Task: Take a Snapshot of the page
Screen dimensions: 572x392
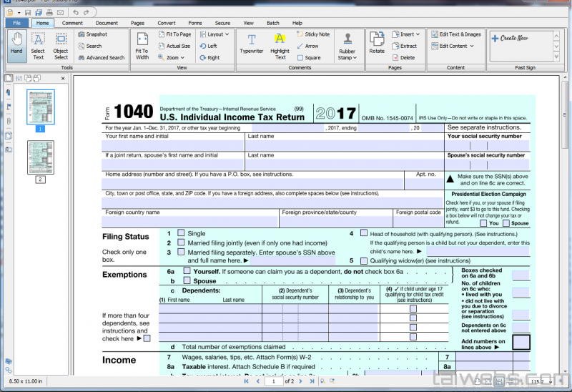Action: point(92,34)
